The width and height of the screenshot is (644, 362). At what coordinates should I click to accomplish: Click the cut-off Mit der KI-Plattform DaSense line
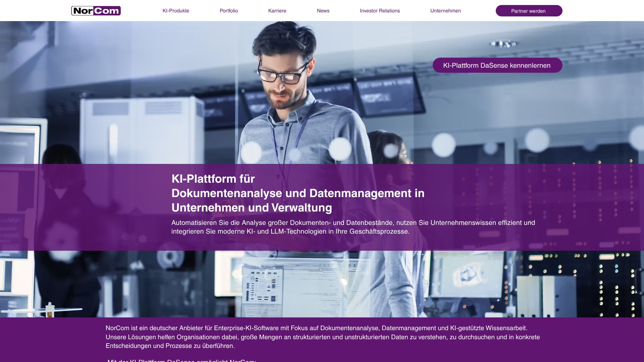pyautogui.click(x=181, y=360)
